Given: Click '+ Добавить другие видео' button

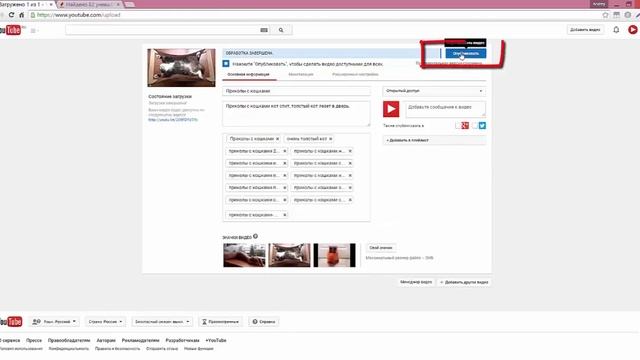Looking at the screenshot, I should click(x=464, y=282).
